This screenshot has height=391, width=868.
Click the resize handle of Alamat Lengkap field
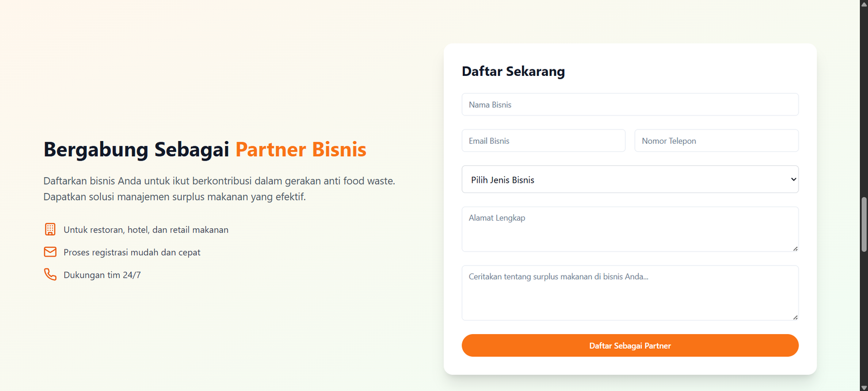(x=795, y=248)
